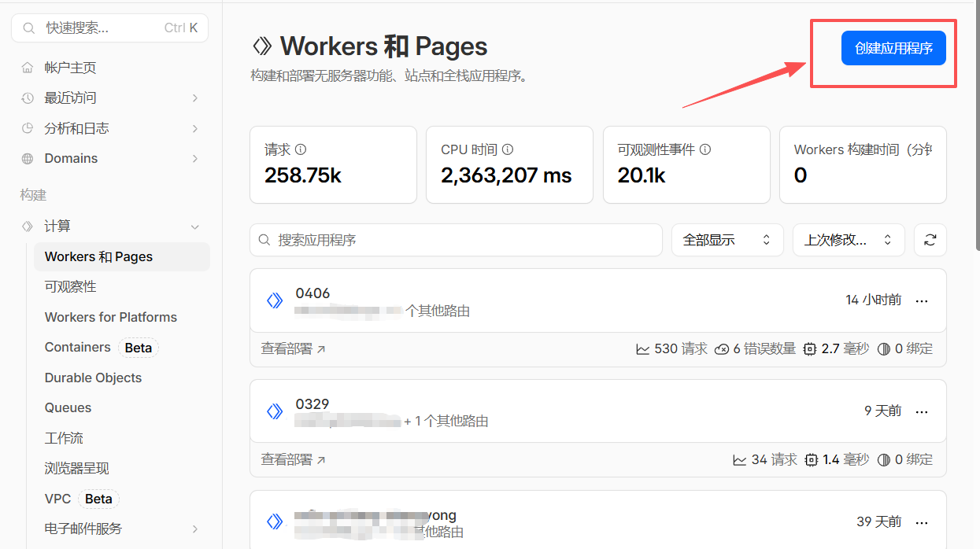
Task: Click the bindings icon in 0406 row
Action: point(883,349)
